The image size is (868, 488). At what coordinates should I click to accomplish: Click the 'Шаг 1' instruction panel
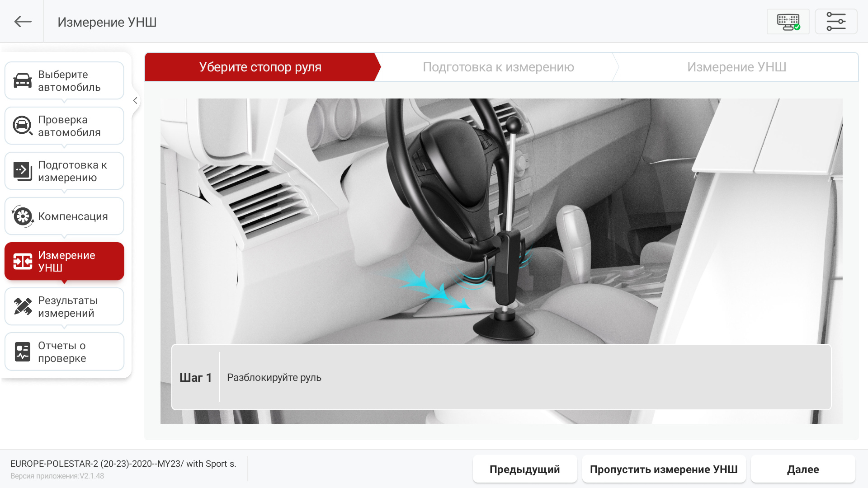(x=501, y=377)
